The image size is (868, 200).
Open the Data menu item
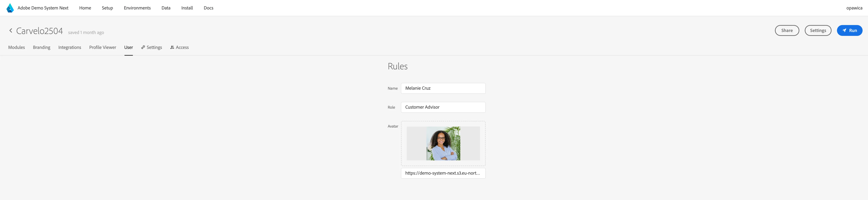coord(166,8)
